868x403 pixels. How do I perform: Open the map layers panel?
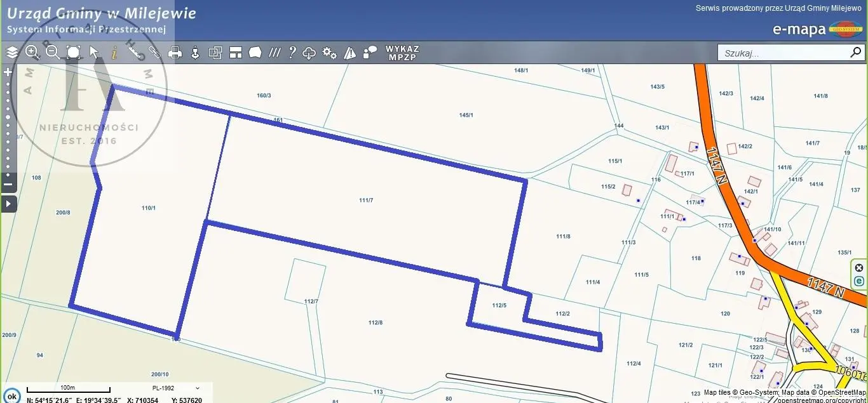tap(12, 53)
